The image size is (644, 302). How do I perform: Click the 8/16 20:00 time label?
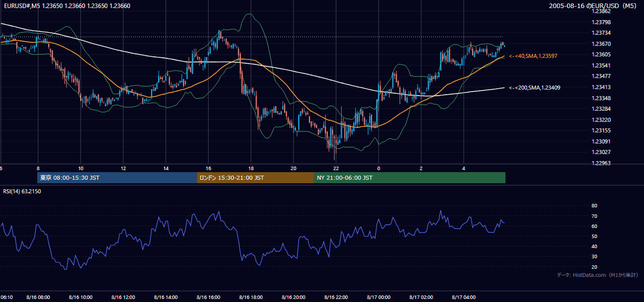293,297
